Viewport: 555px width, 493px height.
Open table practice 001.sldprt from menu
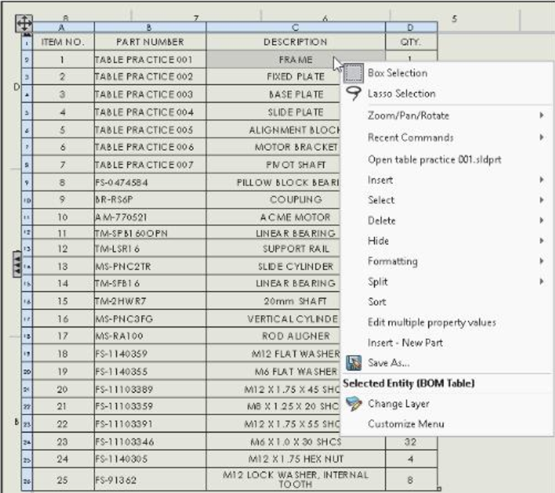(434, 160)
